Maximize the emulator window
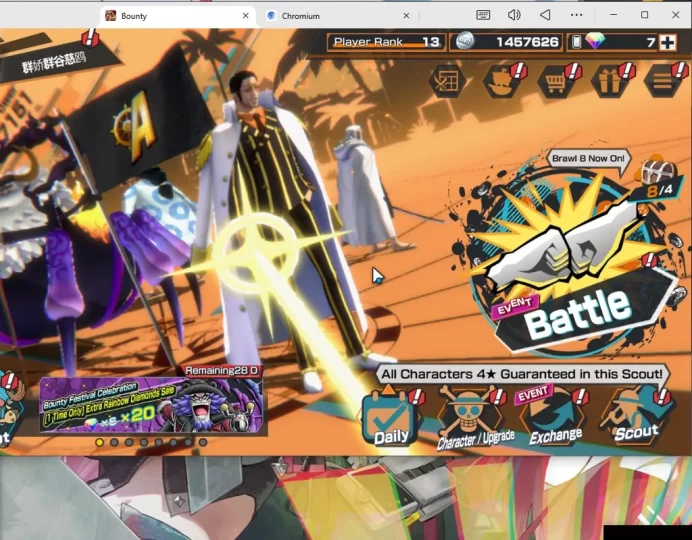This screenshot has height=540, width=692. [644, 15]
